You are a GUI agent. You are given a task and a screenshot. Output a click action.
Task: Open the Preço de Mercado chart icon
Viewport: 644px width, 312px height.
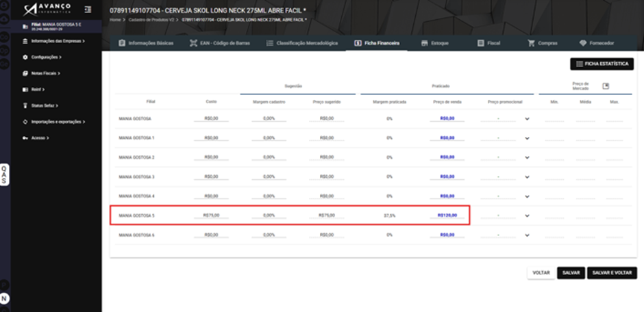(606, 86)
